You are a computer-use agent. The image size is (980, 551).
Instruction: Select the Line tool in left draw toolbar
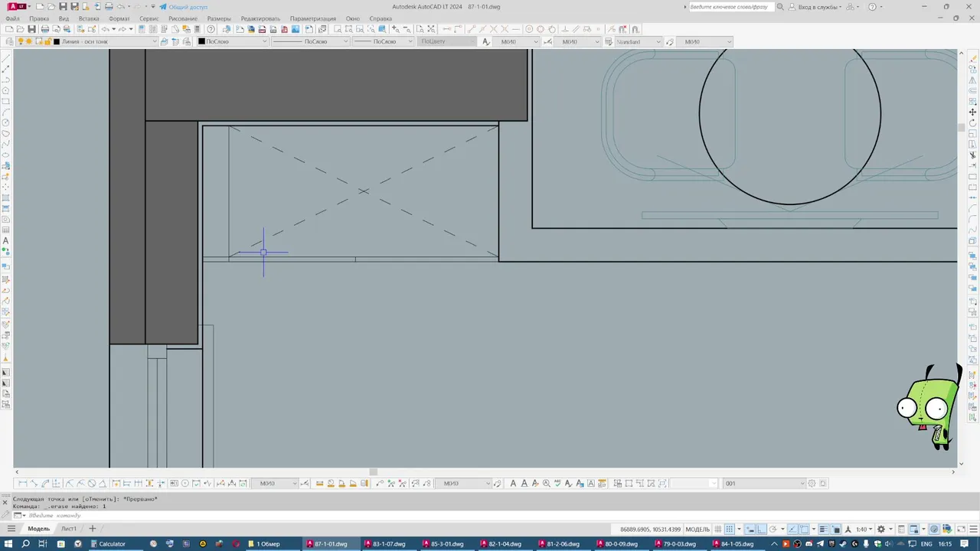(6, 57)
